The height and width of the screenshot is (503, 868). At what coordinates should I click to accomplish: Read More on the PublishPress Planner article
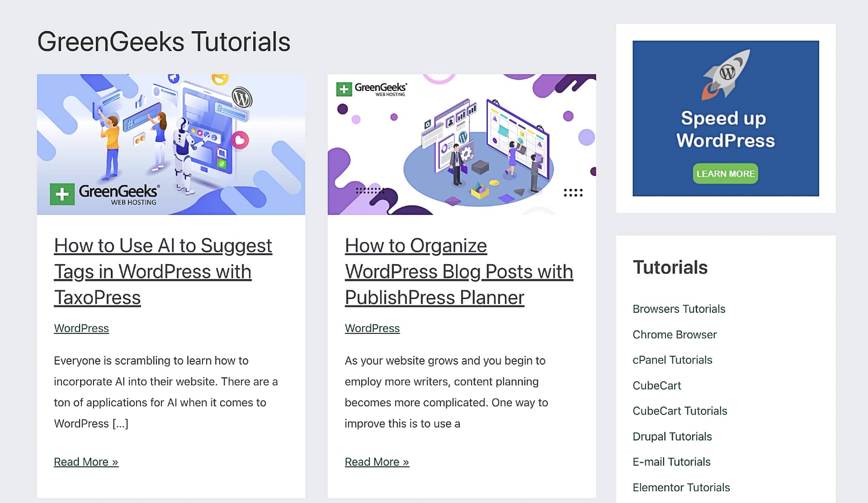[x=377, y=462]
